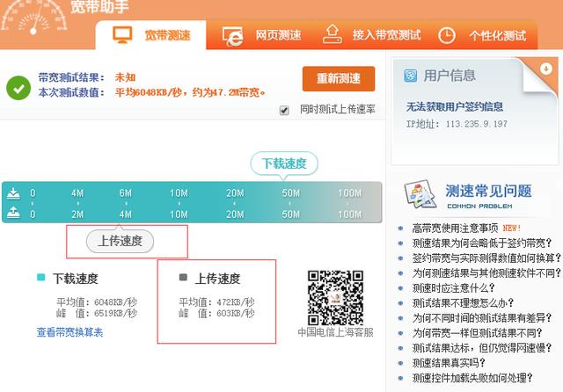
Task: Open 高带宽使用注意事项 FAQ link
Action: (456, 228)
